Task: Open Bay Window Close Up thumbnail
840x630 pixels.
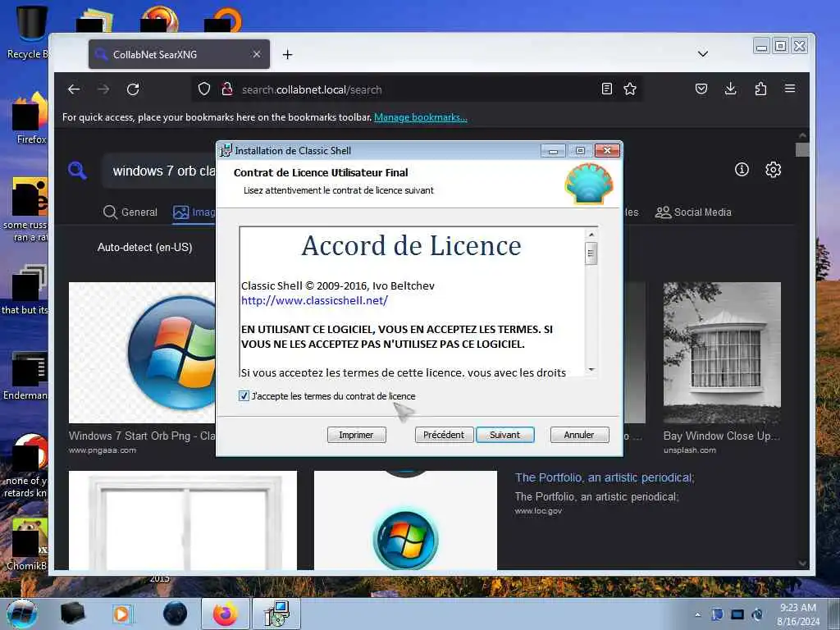Action: tap(722, 353)
